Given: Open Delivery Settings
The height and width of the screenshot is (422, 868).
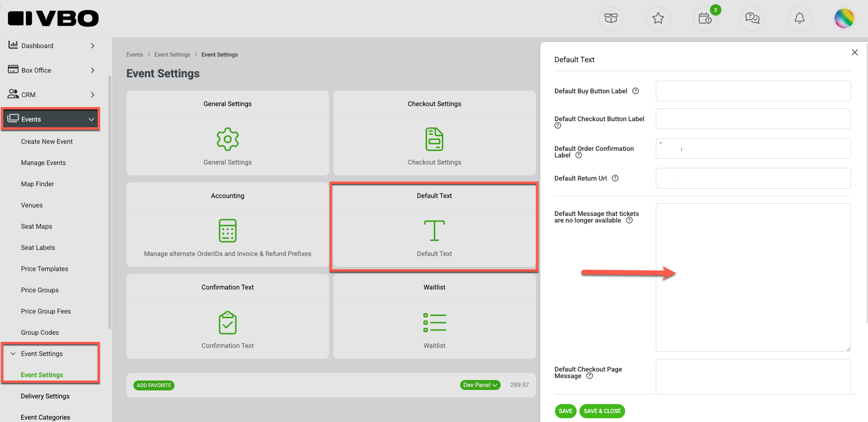Looking at the screenshot, I should pyautogui.click(x=45, y=396).
